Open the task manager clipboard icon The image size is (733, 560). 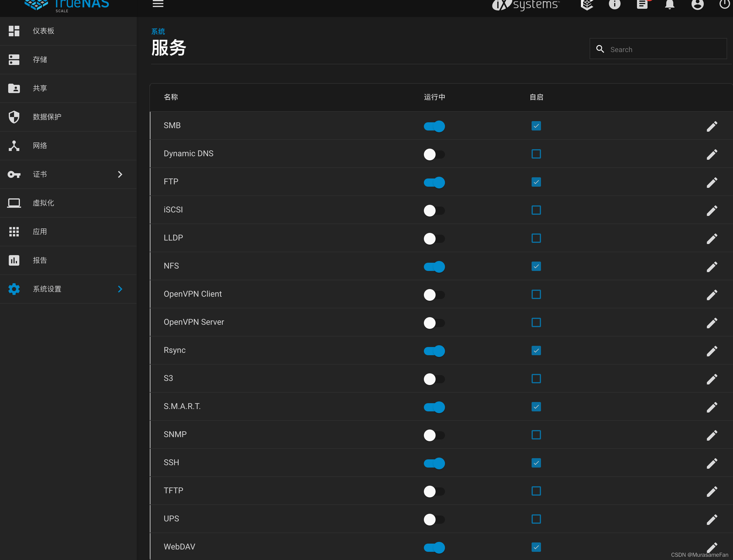(642, 4)
